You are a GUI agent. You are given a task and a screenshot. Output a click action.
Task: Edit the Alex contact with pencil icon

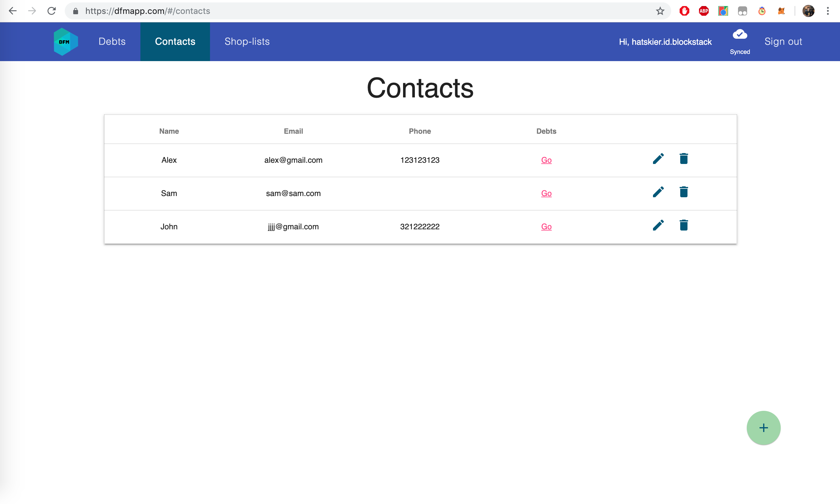[x=658, y=159]
